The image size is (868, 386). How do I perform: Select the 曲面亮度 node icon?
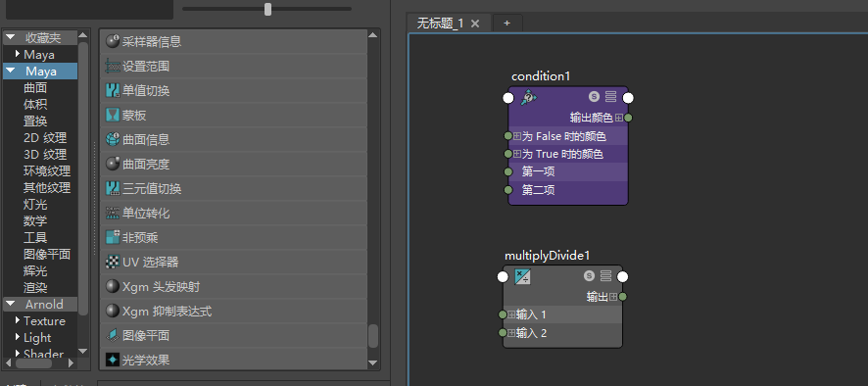coord(113,164)
